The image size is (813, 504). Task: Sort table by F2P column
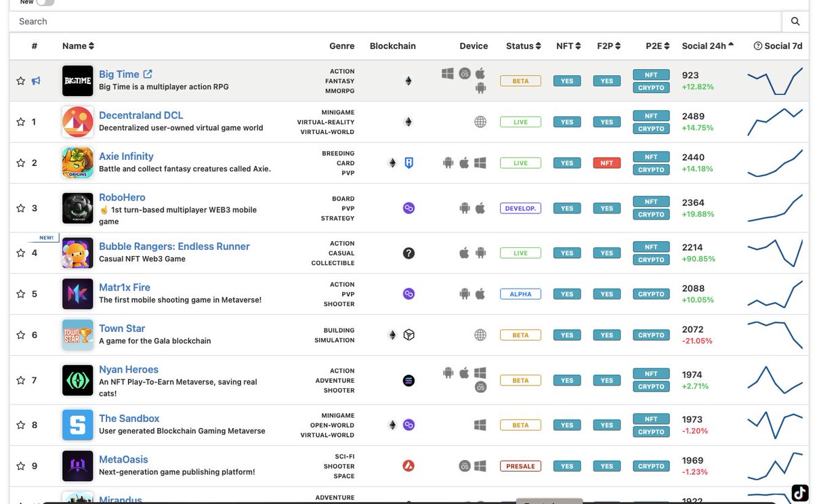coord(608,46)
